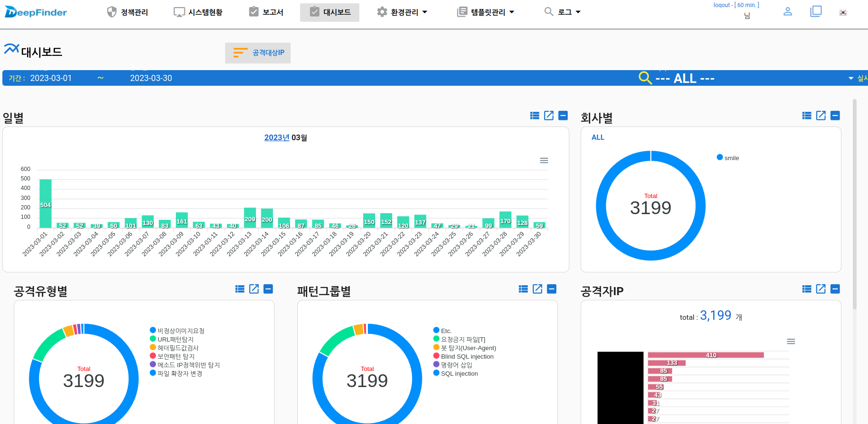Screen dimensions: 868x424
Task: Go to the 정책관리 menu
Action: [x=128, y=12]
